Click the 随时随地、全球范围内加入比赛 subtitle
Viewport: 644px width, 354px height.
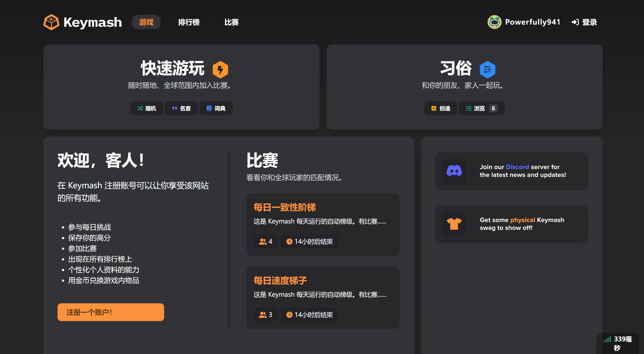(x=180, y=85)
